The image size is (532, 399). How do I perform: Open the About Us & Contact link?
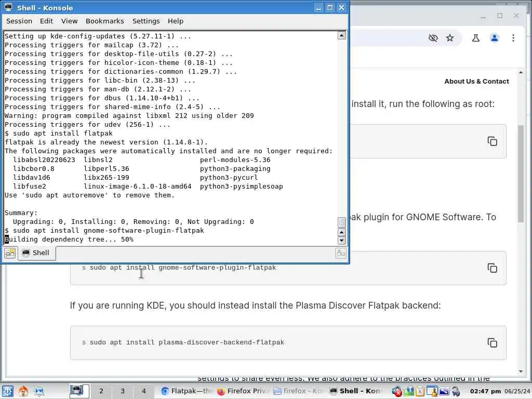point(476,82)
